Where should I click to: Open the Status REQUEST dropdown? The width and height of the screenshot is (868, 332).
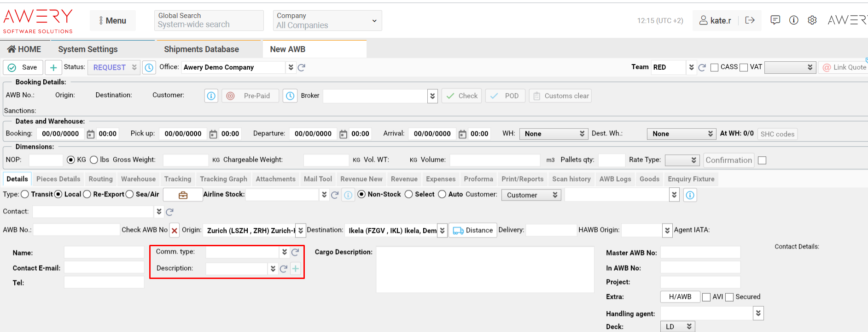click(x=114, y=67)
